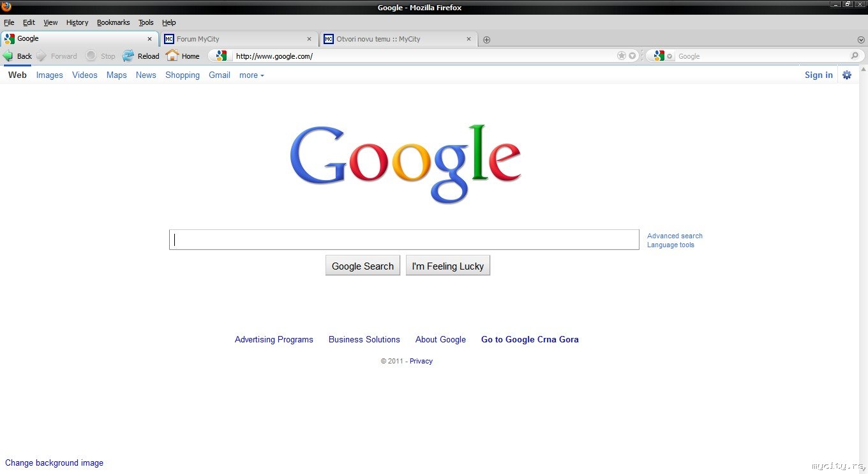Focus the main Google search text box
The image size is (868, 474).
[404, 240]
